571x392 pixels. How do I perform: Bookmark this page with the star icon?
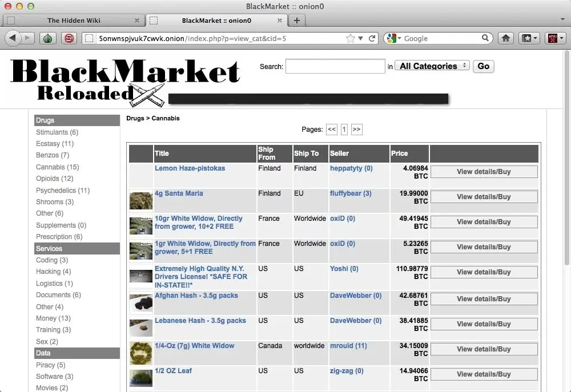(351, 38)
